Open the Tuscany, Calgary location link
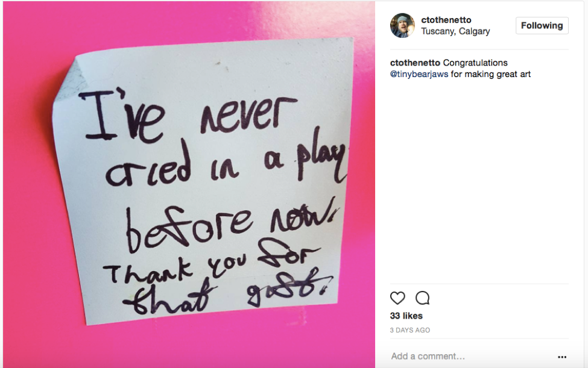The width and height of the screenshot is (588, 368). pyautogui.click(x=455, y=31)
